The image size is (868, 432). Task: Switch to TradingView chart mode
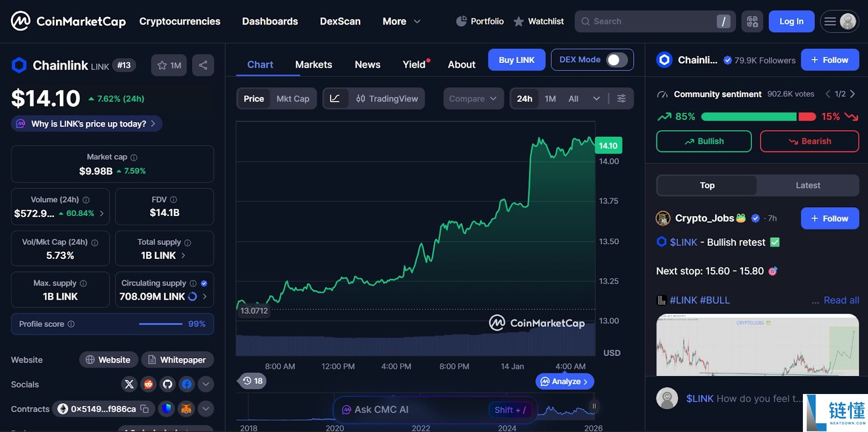point(387,99)
